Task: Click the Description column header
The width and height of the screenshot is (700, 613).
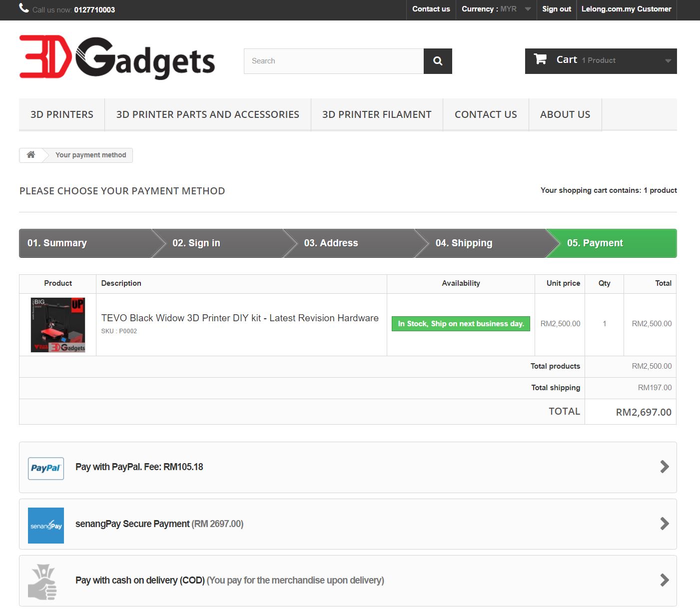Action: 121,283
